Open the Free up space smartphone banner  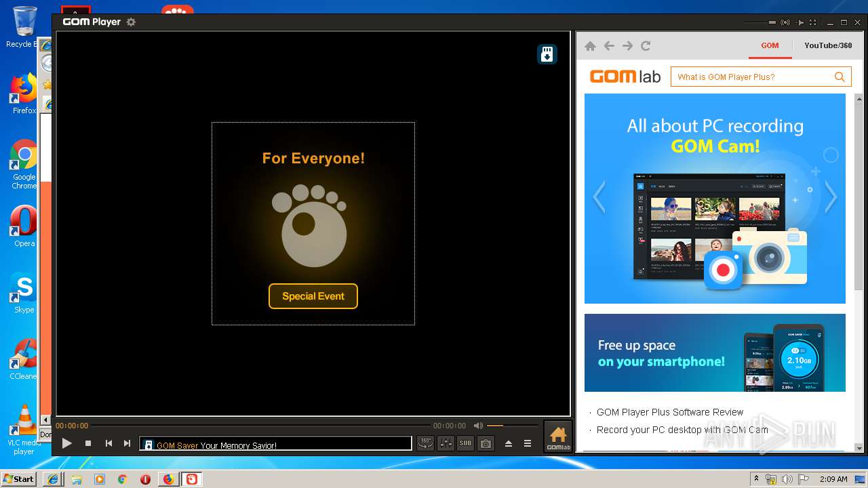(715, 352)
